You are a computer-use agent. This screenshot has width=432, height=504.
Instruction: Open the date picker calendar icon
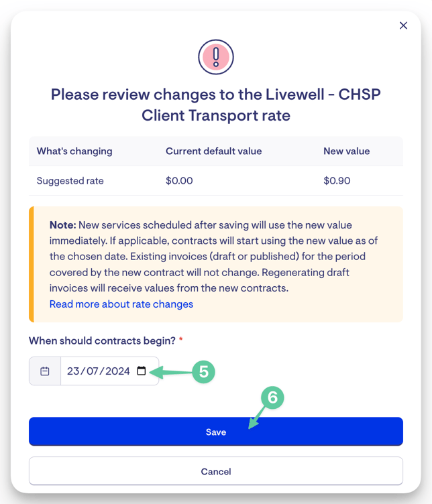pyautogui.click(x=142, y=371)
